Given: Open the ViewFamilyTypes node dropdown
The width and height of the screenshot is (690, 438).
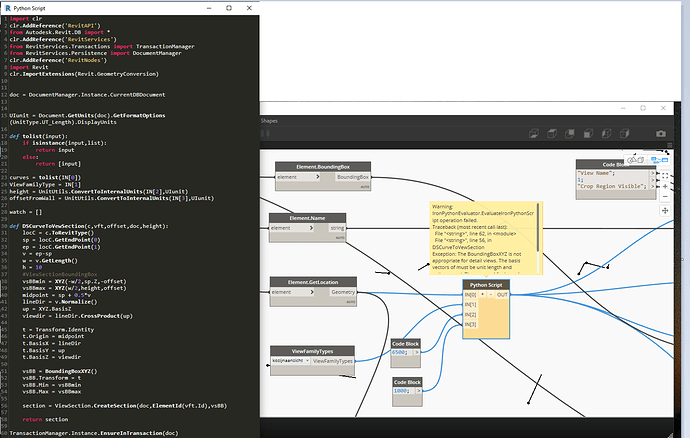Looking at the screenshot, I should [x=290, y=361].
